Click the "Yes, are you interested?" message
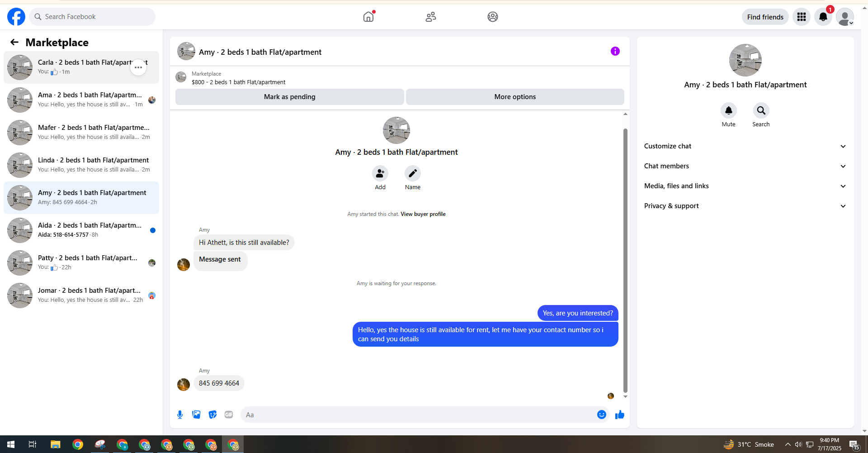 (x=578, y=313)
